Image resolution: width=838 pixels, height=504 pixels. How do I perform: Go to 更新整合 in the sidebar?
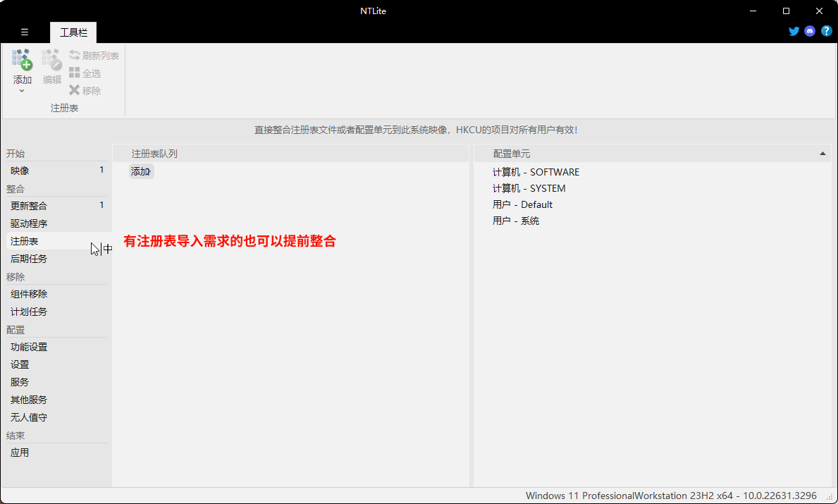point(56,206)
